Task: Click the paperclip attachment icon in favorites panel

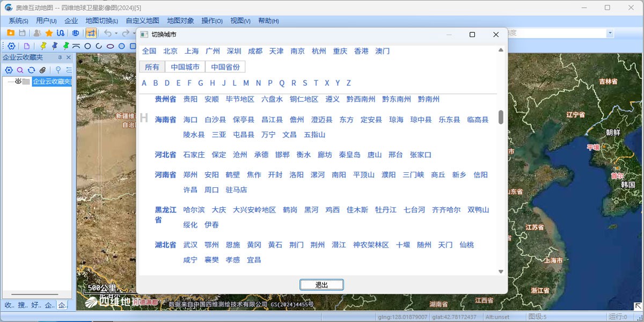Action: coord(43,70)
